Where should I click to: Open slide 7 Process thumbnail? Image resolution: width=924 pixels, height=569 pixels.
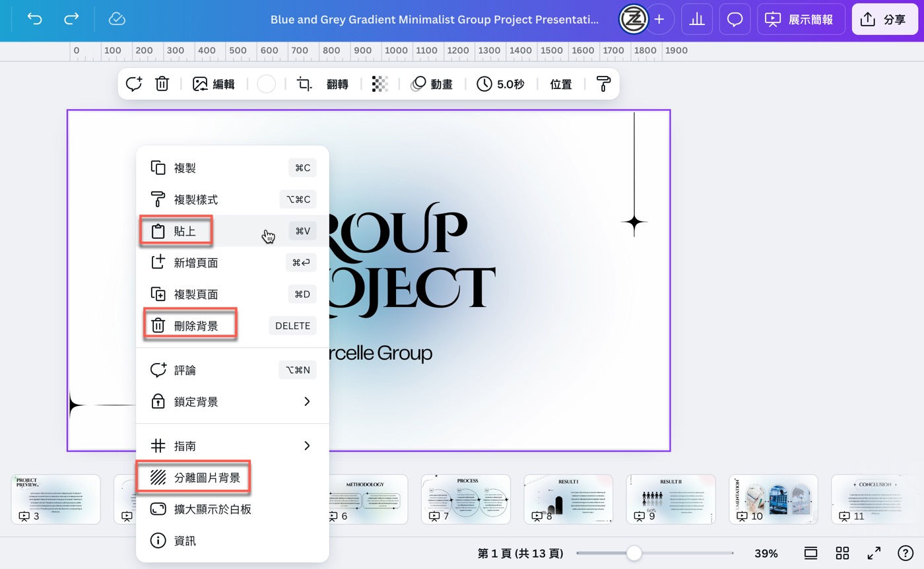tap(466, 499)
